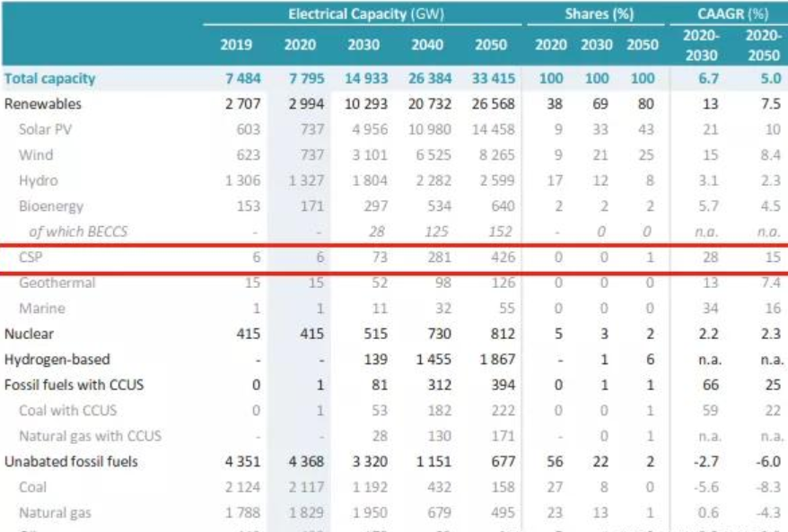Select the "Natural gas with CCUS" row label

coord(90,436)
